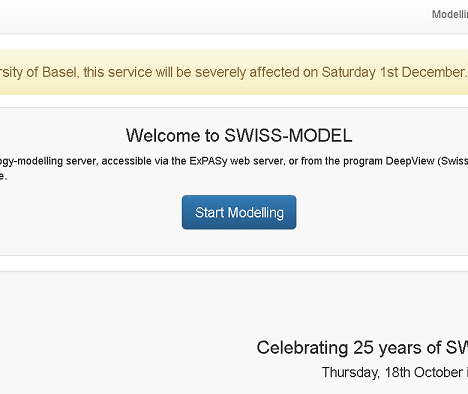Click the word 'Celebrating' in lower heading
Image resolution: width=468 pixels, height=394 pixels.
(302, 348)
